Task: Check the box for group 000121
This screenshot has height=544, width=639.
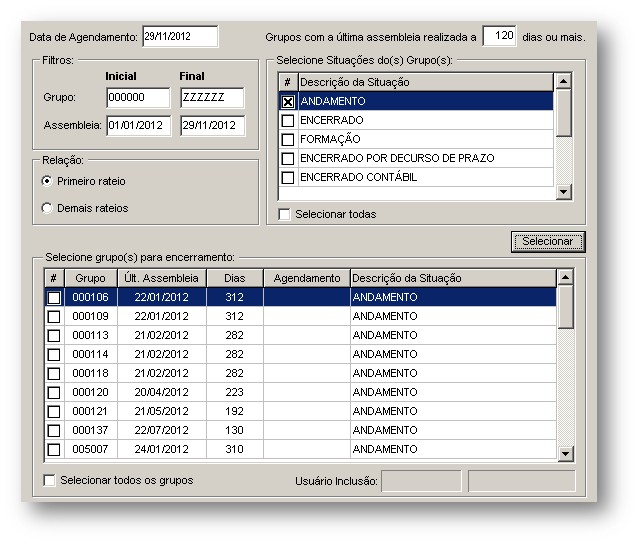Action: (54, 412)
